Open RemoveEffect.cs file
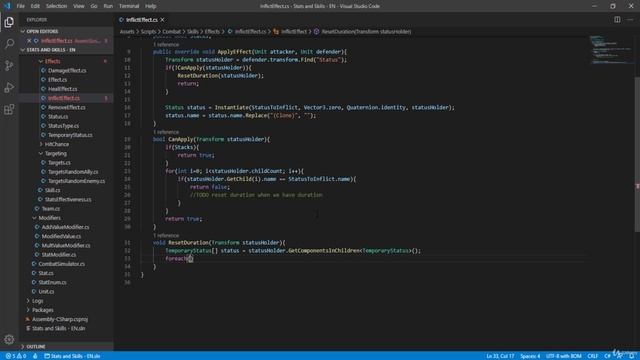Viewport: 640px width, 360px height. coord(67,107)
